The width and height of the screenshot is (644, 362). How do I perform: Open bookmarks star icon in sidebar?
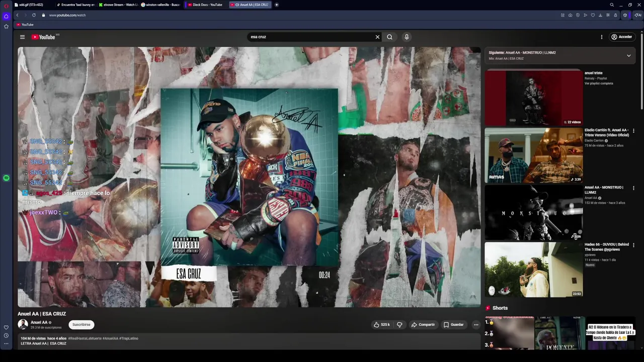[x=6, y=26]
